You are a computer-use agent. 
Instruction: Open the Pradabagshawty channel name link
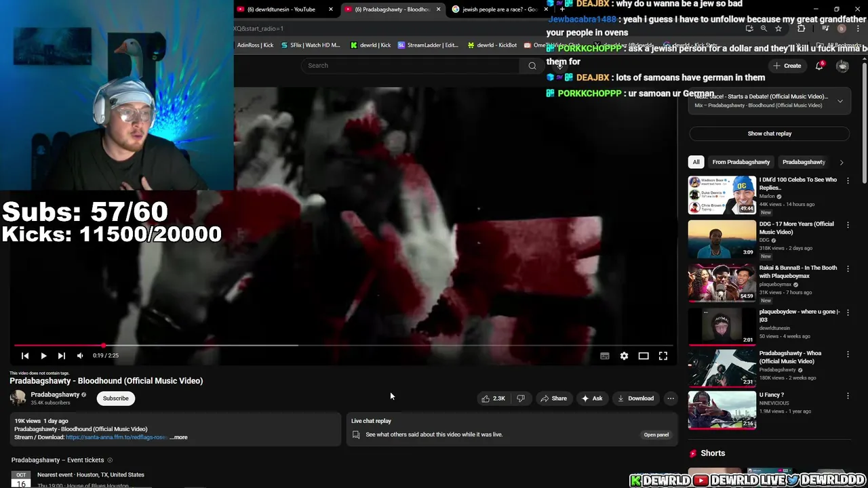tap(55, 394)
